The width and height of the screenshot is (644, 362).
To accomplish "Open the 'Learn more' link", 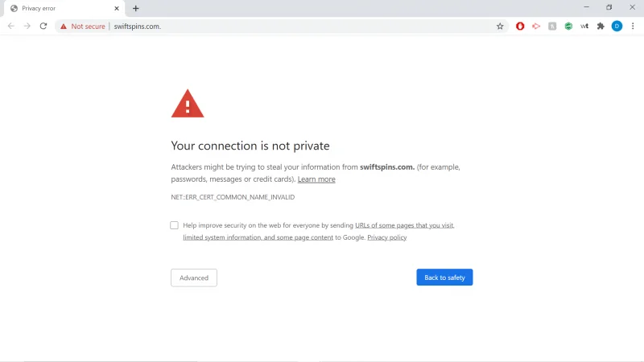I will 316,179.
